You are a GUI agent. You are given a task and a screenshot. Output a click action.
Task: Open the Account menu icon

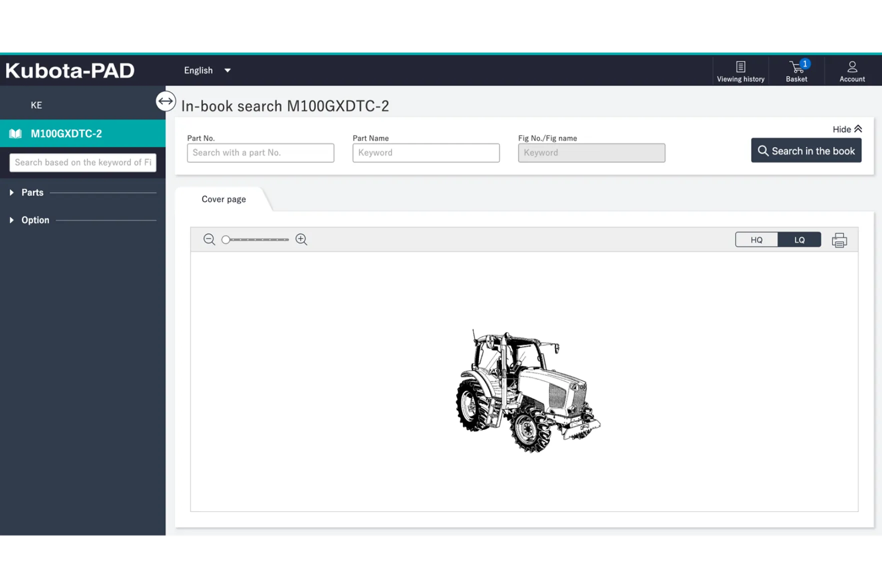(x=851, y=71)
